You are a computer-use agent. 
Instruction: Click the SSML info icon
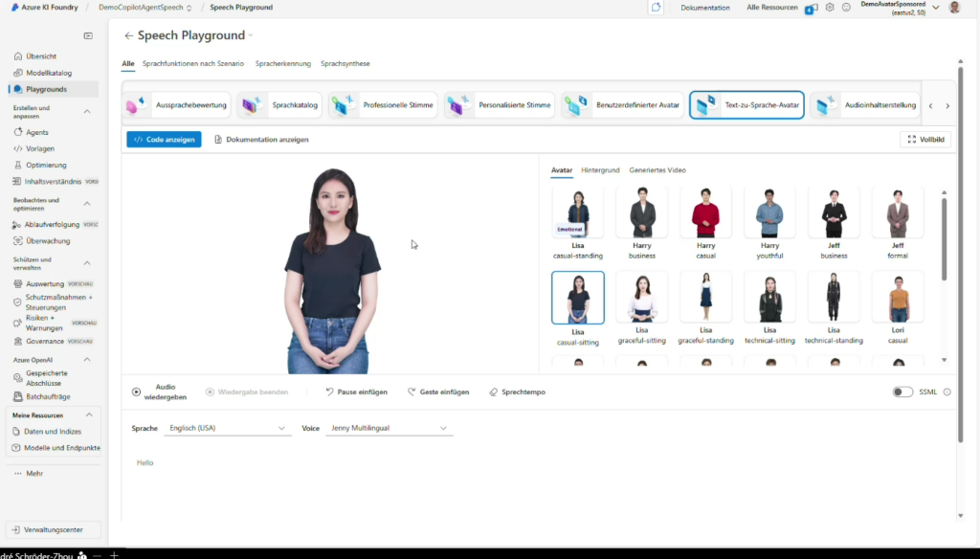[947, 391]
